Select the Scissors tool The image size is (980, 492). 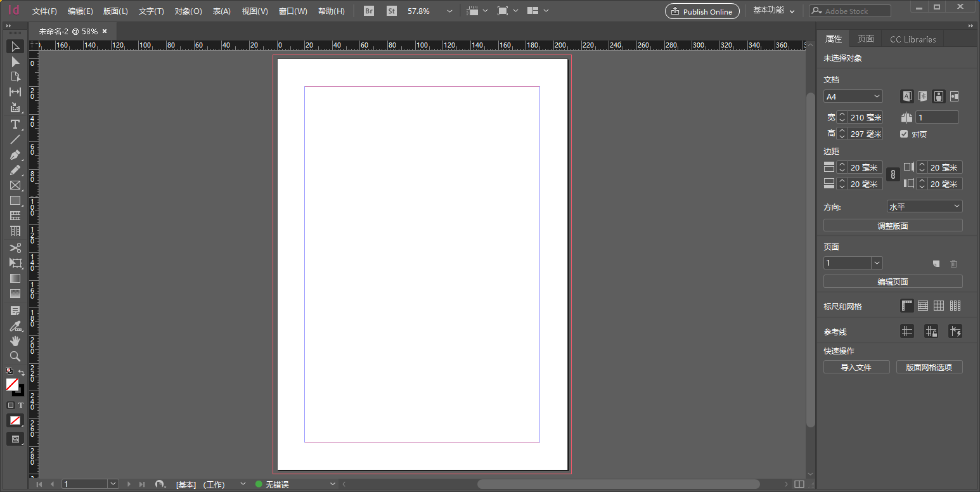tap(15, 247)
